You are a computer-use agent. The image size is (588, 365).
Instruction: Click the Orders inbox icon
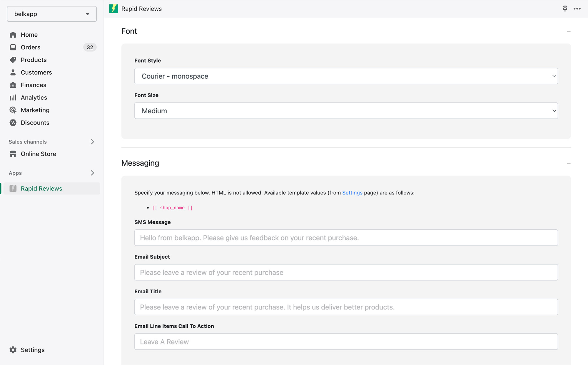point(13,47)
